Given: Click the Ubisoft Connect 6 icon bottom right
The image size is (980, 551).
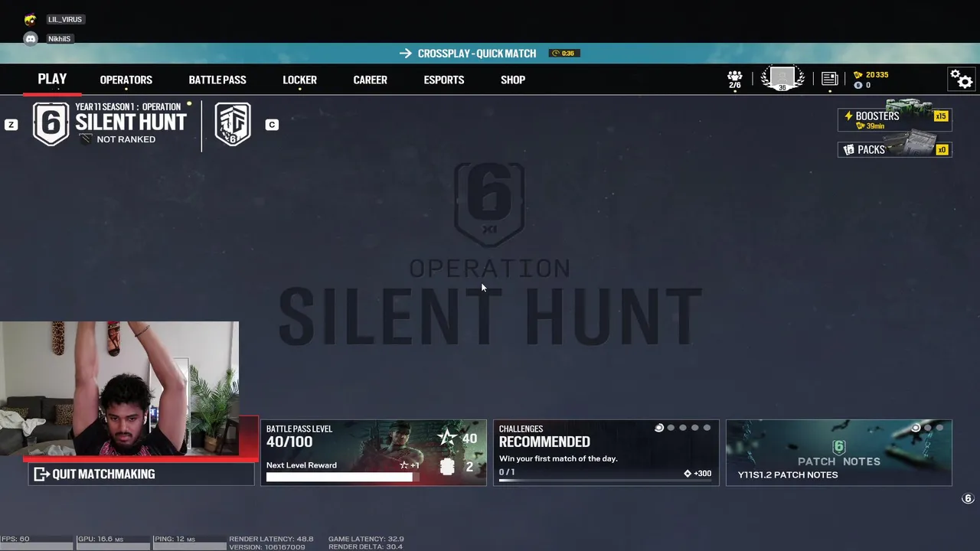Looking at the screenshot, I should pyautogui.click(x=968, y=499).
